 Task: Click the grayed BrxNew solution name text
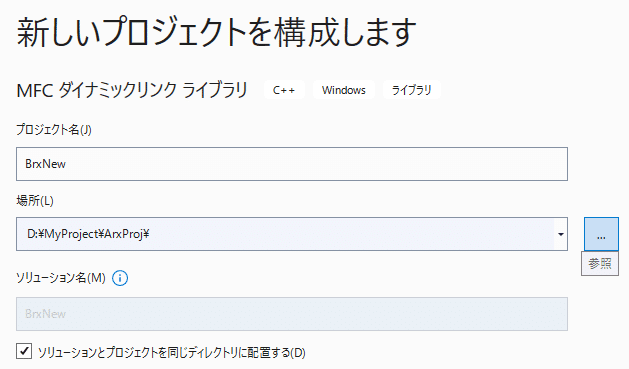click(45, 314)
